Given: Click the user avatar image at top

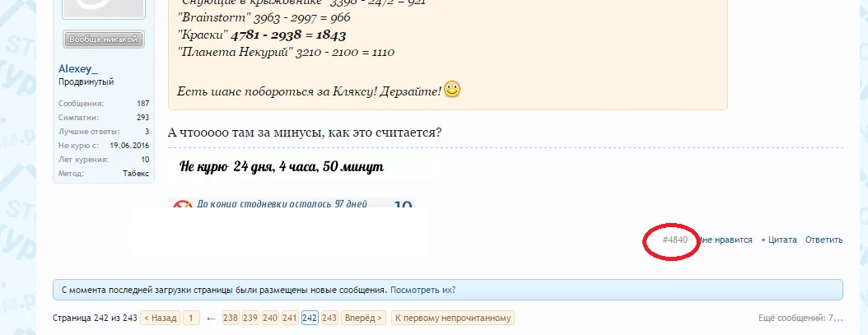Looking at the screenshot, I should coord(104,9).
